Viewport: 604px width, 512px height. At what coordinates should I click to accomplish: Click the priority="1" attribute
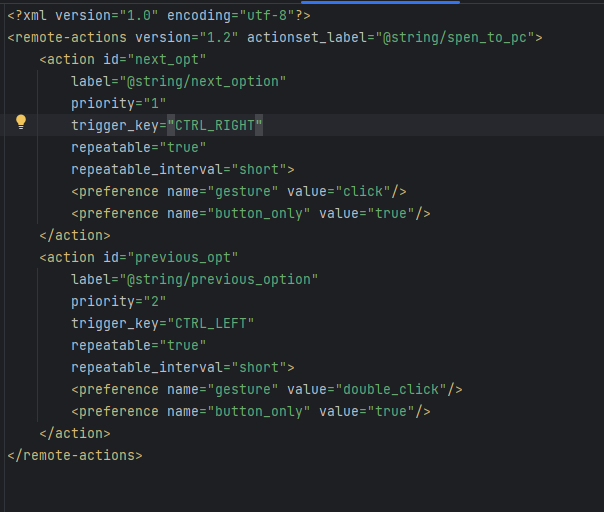(119, 103)
